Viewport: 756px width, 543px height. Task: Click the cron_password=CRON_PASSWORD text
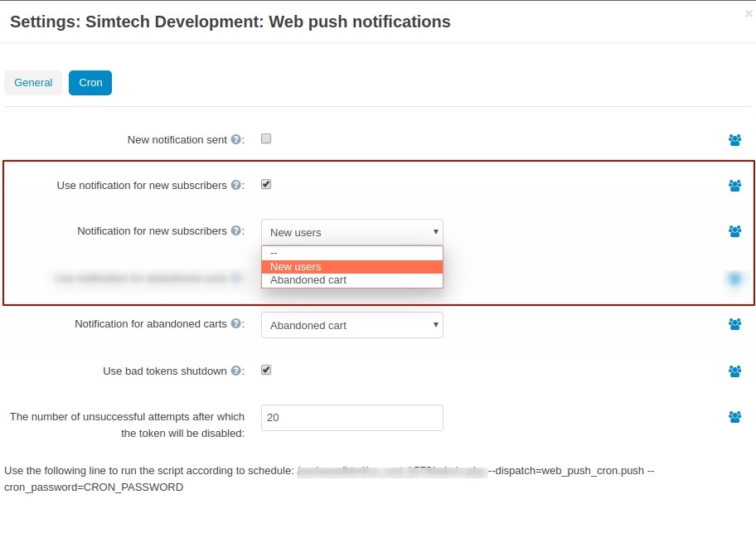coord(94,487)
